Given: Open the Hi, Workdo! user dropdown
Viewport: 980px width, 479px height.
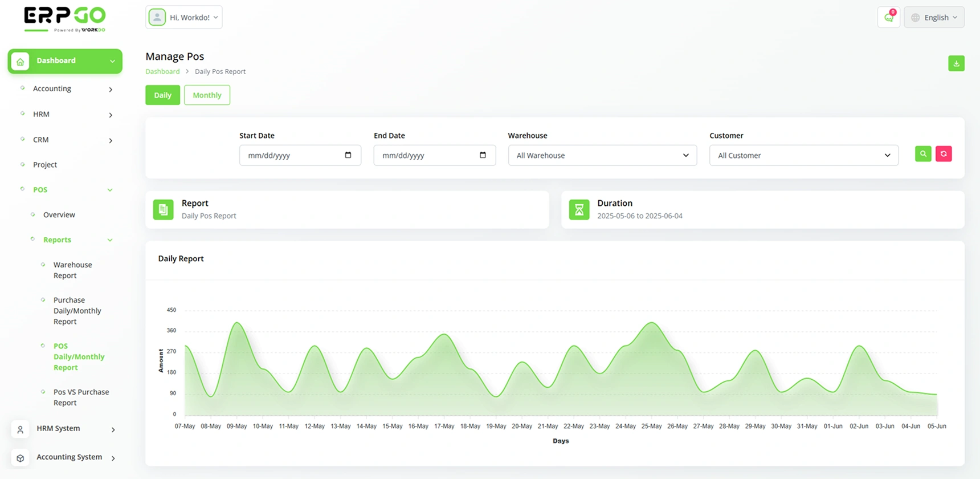Looking at the screenshot, I should point(184,17).
